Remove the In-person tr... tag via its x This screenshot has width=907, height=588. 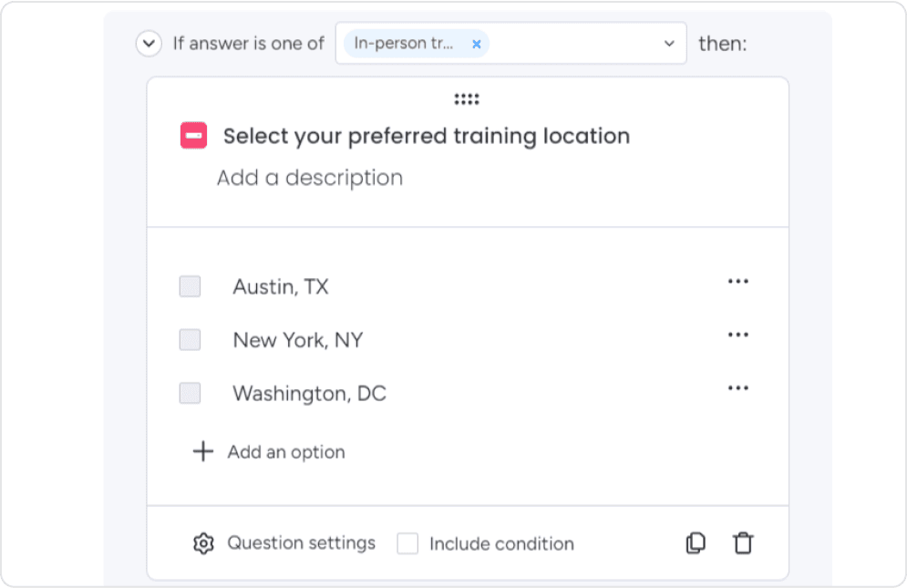pyautogui.click(x=475, y=43)
